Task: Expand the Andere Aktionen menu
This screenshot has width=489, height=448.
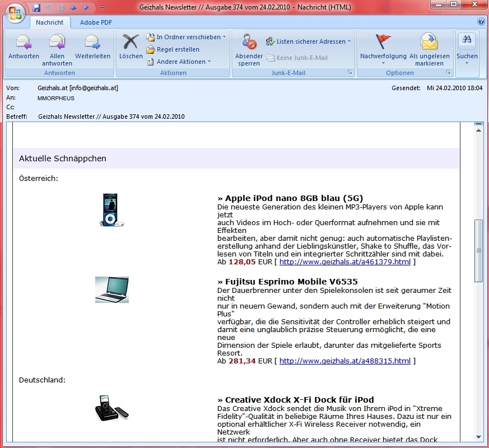Action: coord(179,62)
